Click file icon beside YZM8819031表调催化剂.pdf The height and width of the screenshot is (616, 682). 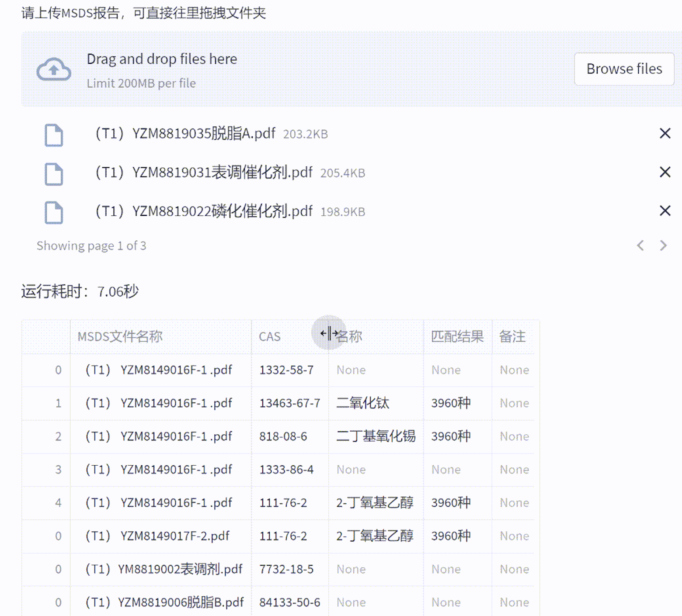click(x=54, y=174)
